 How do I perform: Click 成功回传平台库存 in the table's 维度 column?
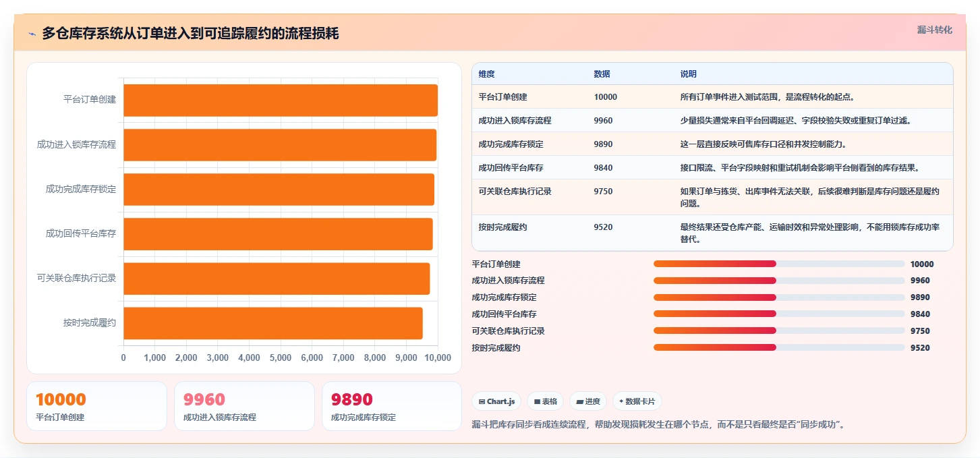(511, 168)
